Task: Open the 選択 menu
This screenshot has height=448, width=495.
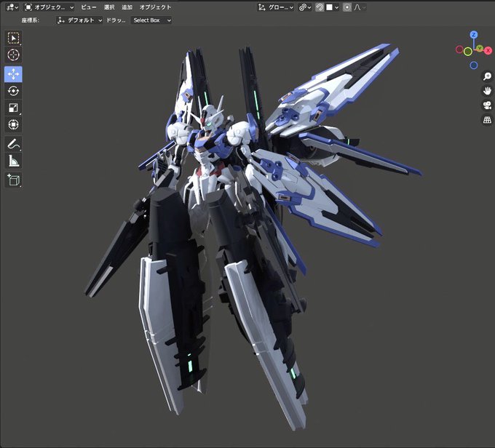Action: (x=109, y=7)
